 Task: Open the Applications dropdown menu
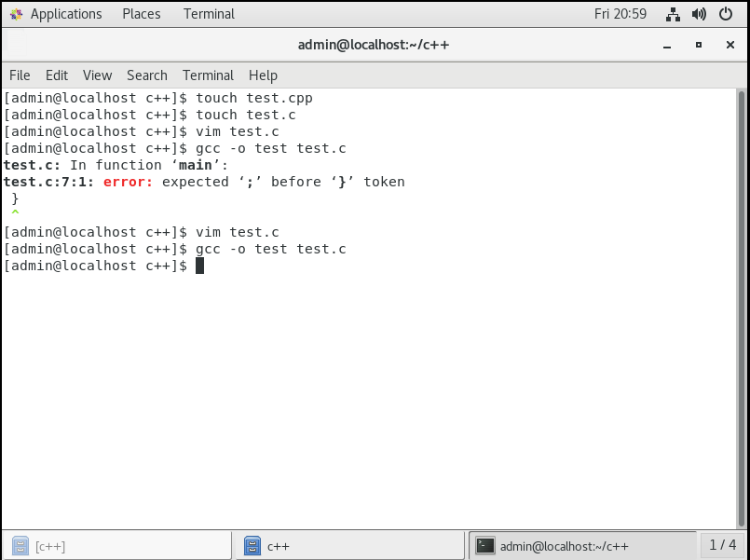[66, 14]
